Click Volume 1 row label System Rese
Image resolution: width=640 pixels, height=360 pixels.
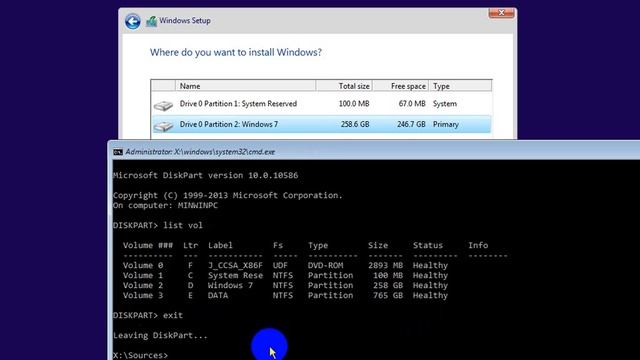pyautogui.click(x=235, y=276)
